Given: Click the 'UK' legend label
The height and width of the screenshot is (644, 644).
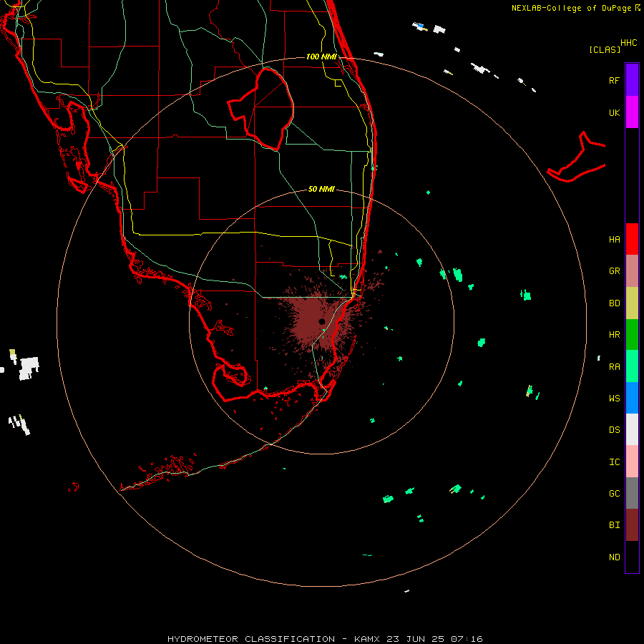Looking at the screenshot, I should tap(614, 112).
